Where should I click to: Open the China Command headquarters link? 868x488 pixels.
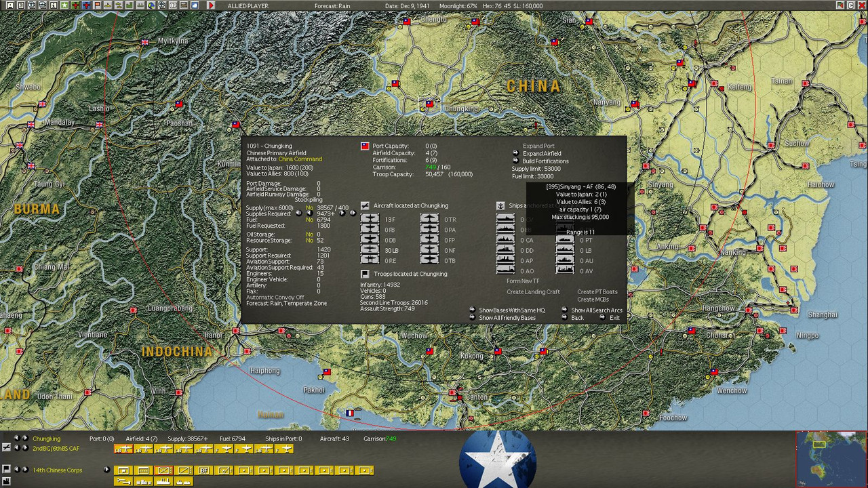point(300,159)
